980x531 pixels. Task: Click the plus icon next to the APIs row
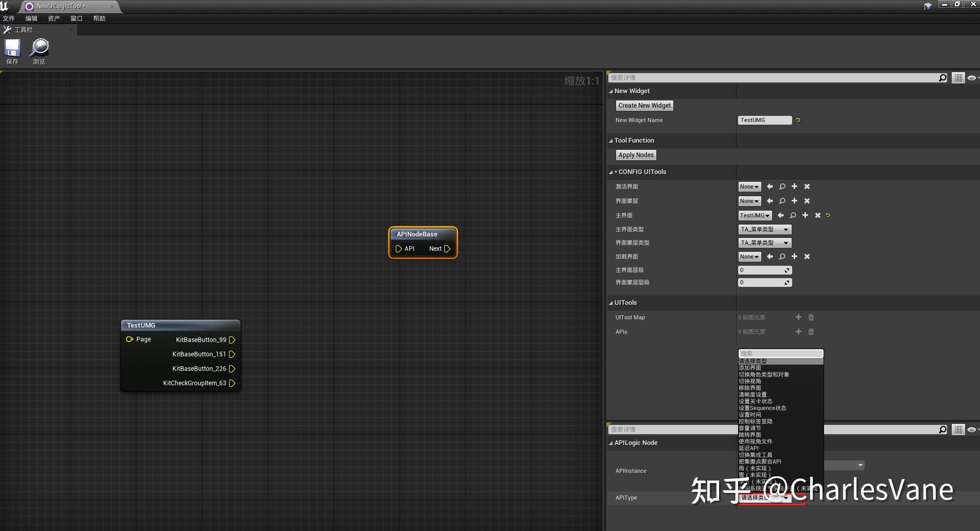point(798,332)
